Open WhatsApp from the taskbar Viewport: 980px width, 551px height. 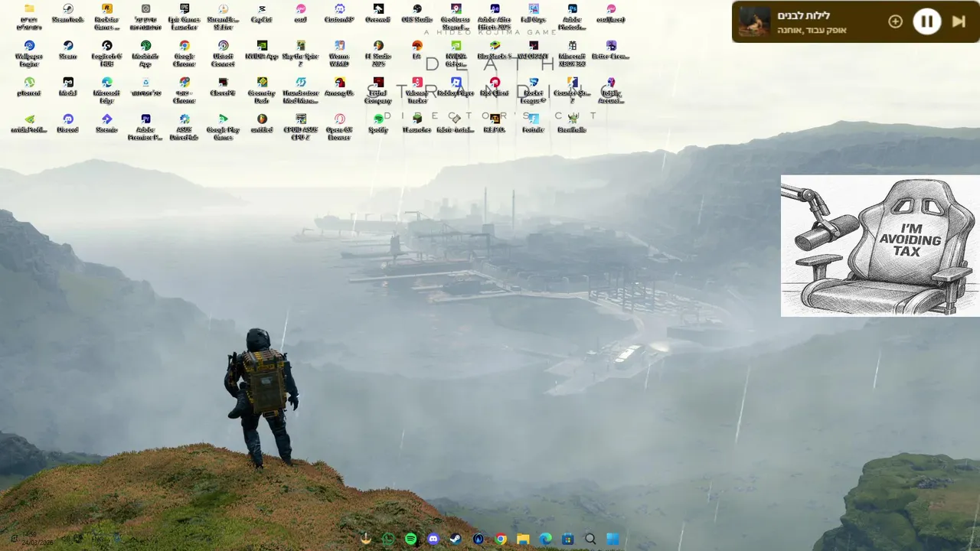[x=388, y=539]
